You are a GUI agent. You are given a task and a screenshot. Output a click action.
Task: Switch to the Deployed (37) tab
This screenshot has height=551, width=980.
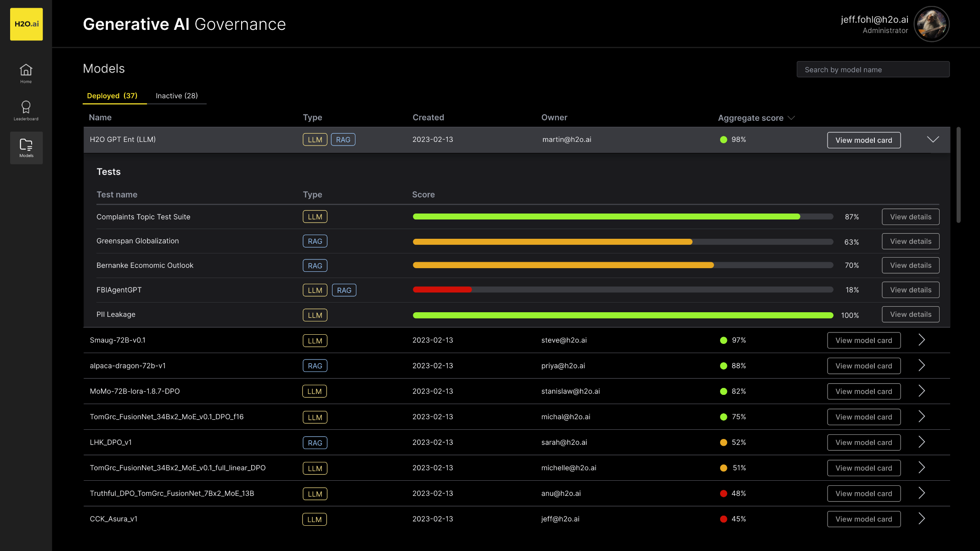point(112,96)
